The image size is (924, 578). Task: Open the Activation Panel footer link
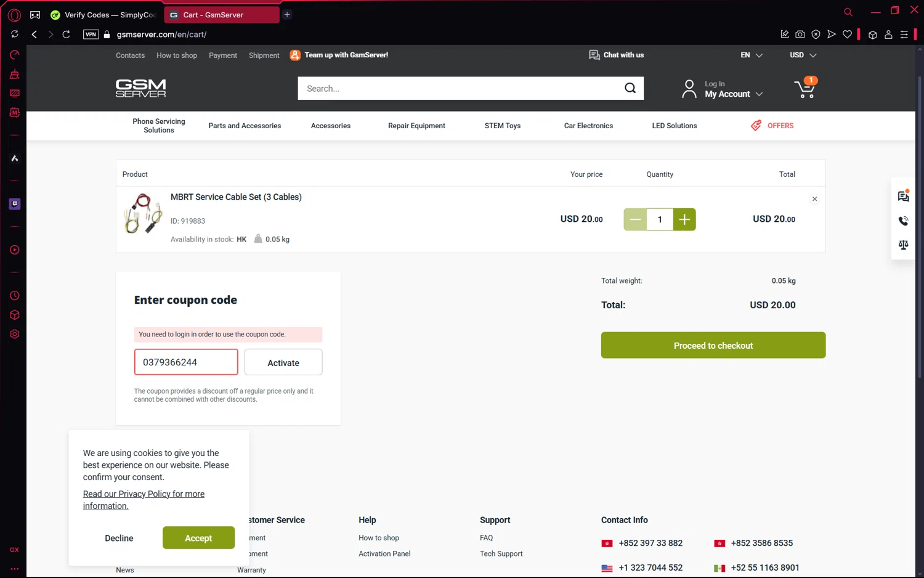384,554
